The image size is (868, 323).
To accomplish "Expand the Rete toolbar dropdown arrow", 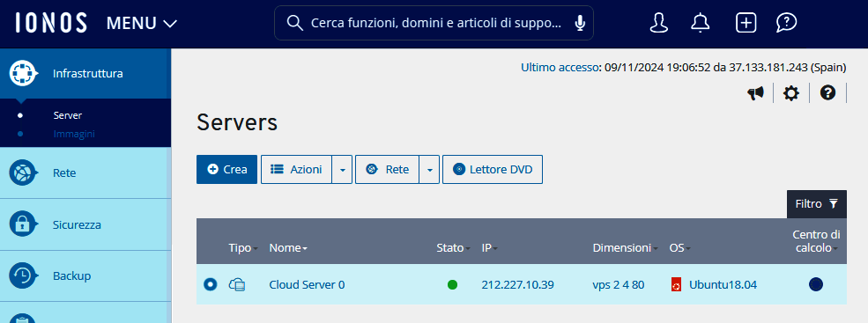I will [x=429, y=170].
